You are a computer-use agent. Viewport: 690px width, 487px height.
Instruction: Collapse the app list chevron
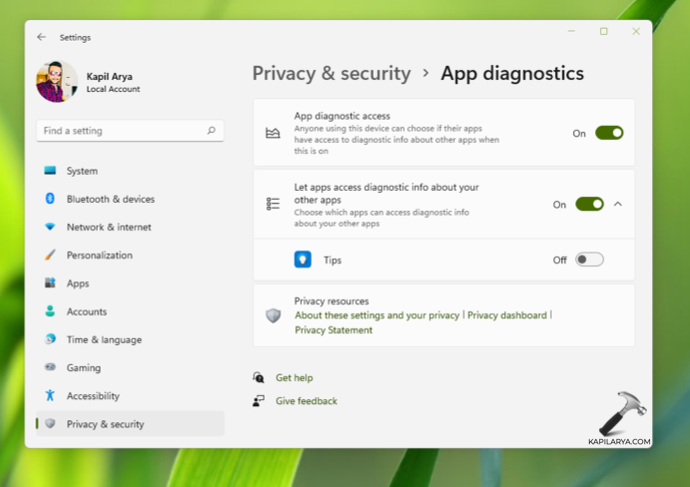click(618, 204)
